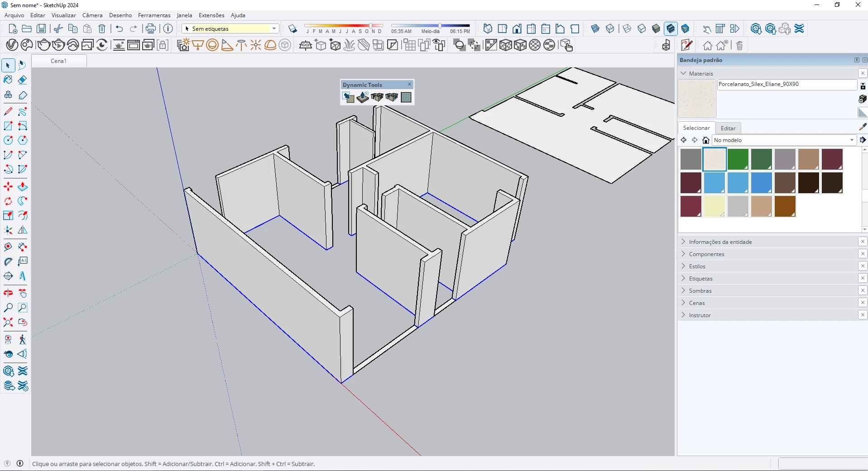Select the Circle drawing tool
Image resolution: width=868 pixels, height=471 pixels.
[x=8, y=140]
